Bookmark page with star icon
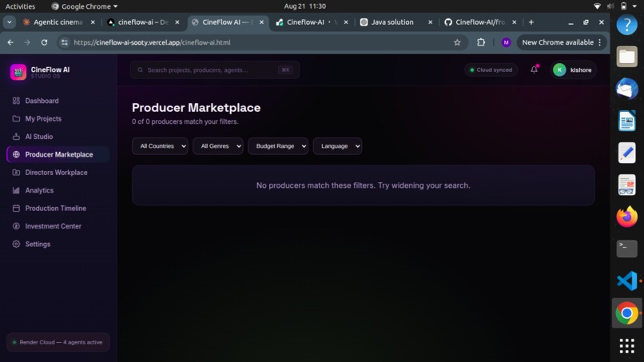The height and width of the screenshot is (362, 644). point(457,42)
